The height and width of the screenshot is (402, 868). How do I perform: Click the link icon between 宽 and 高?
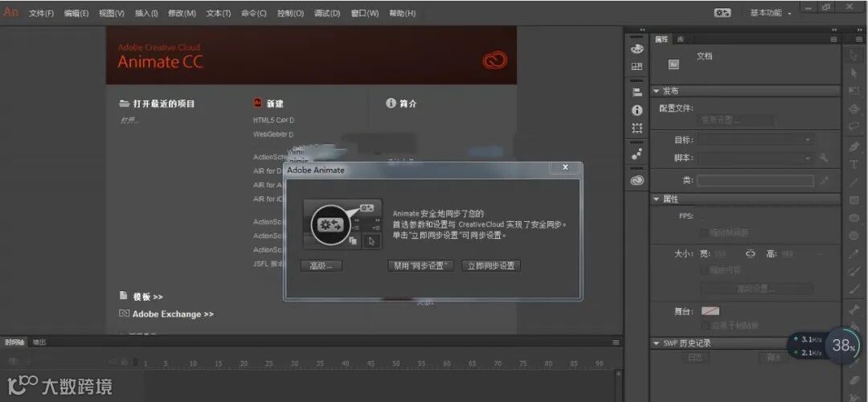coord(750,253)
